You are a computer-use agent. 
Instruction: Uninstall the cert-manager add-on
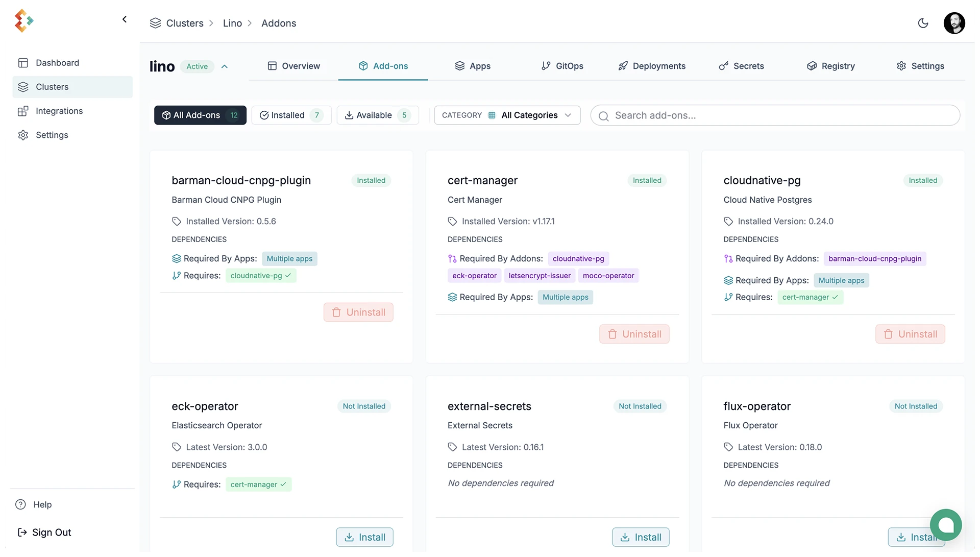pos(634,334)
